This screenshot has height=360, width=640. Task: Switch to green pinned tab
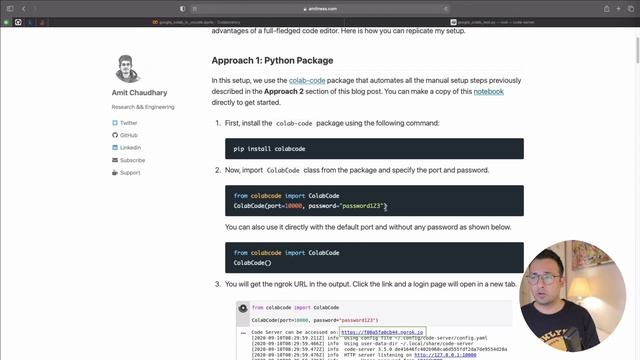click(6, 22)
